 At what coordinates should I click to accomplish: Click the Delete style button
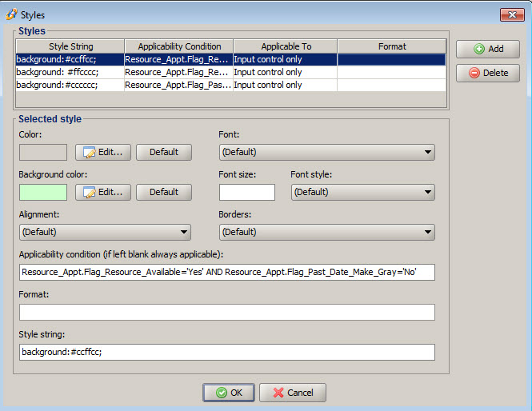coord(487,73)
